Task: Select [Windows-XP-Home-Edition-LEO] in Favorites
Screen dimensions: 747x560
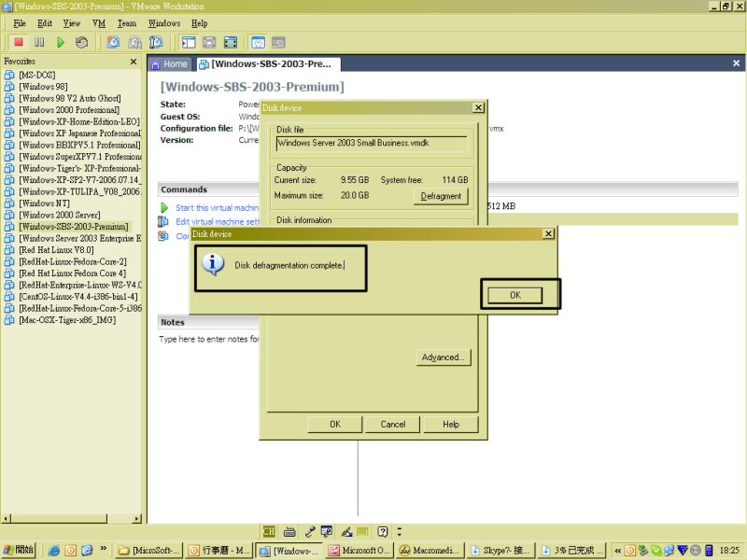Action: 79,121
